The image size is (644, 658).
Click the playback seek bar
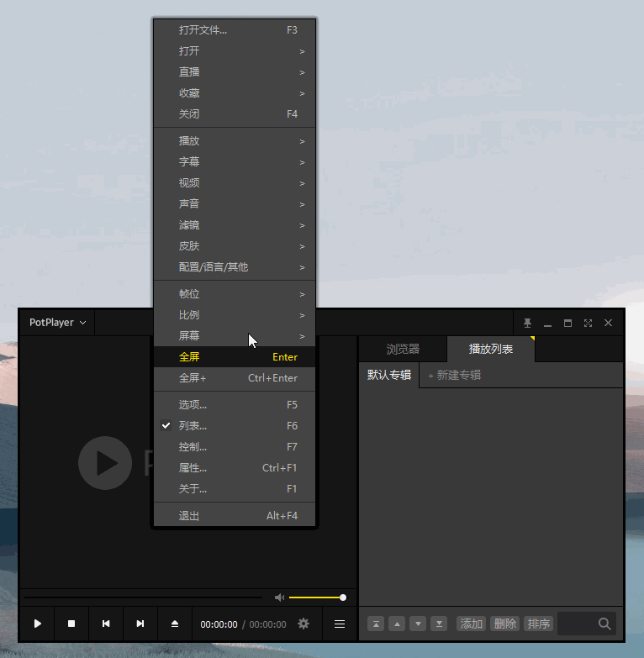tap(143, 597)
